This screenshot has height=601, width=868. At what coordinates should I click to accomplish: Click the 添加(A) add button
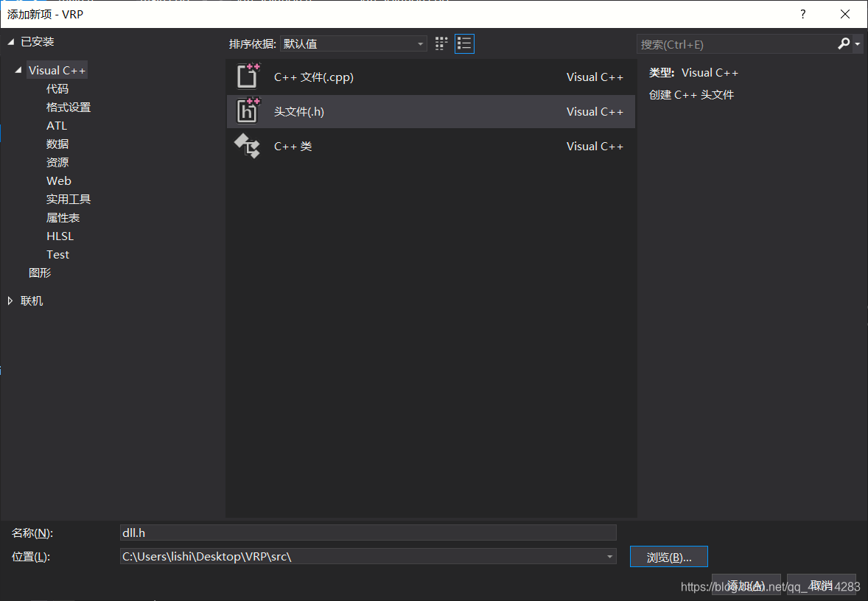746,585
